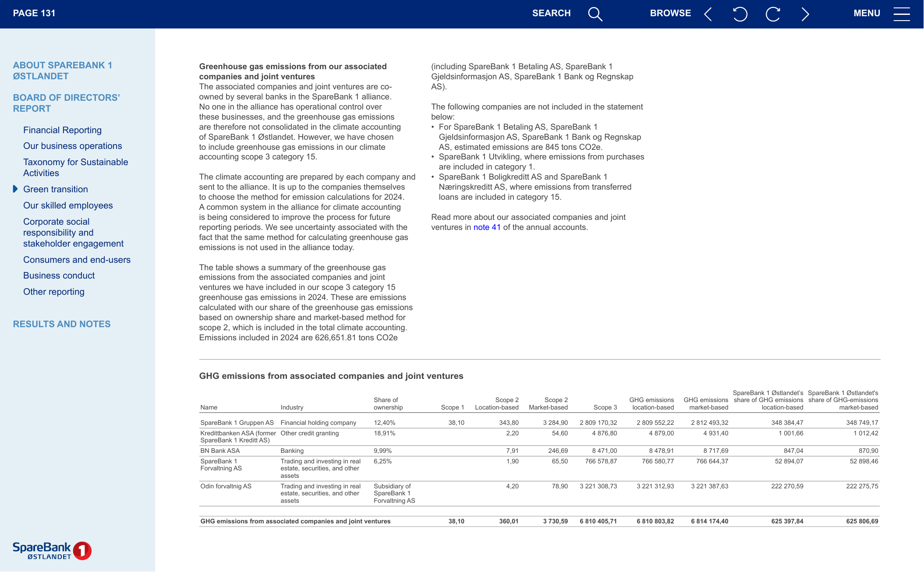This screenshot has width=924, height=572.
Task: Click the redo circular arrow icon
Action: [773, 14]
